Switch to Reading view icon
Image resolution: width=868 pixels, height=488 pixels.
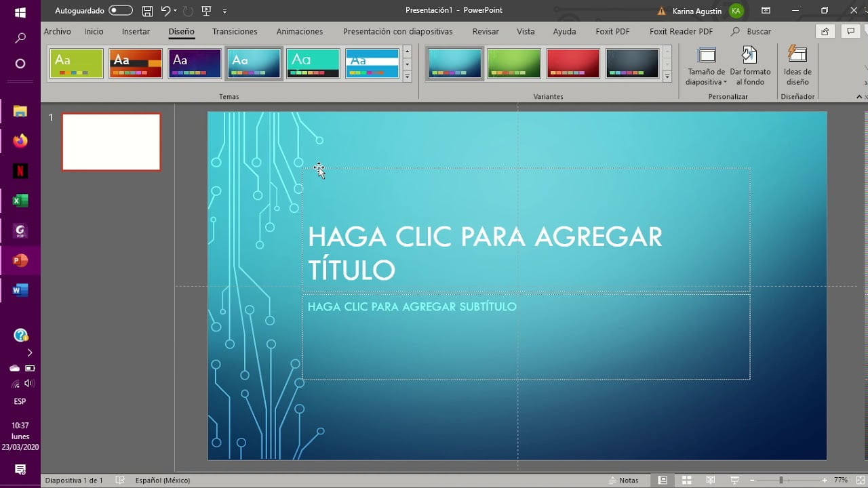[710, 480]
